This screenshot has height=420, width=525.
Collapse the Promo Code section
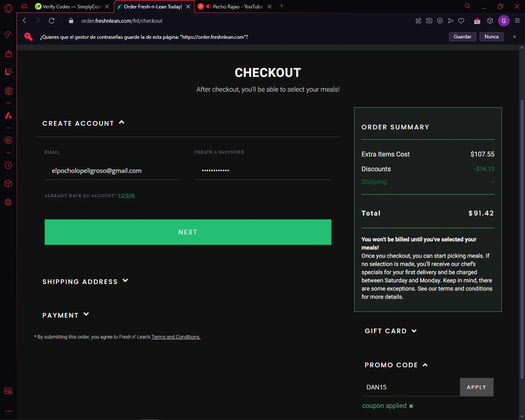point(396,365)
